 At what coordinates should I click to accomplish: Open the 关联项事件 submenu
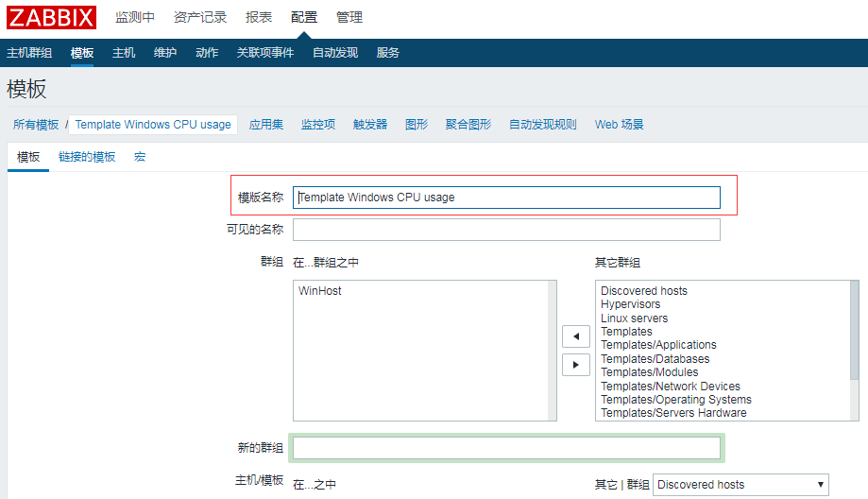(x=265, y=53)
